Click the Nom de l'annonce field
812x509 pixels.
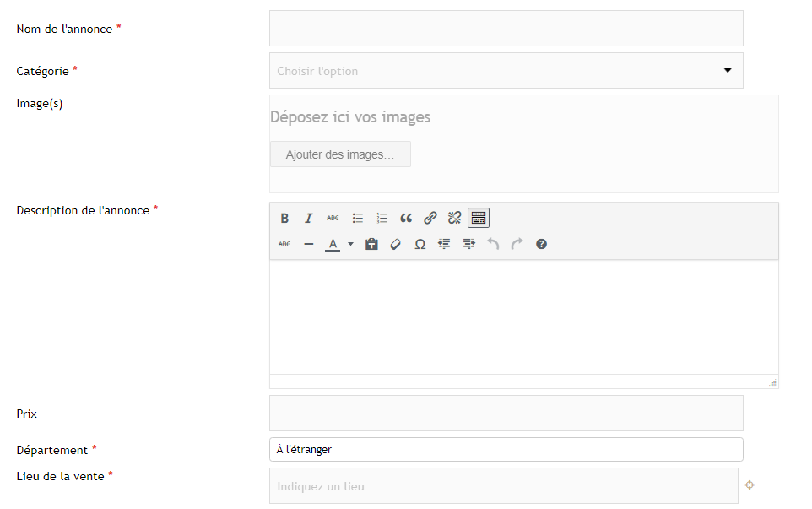click(x=506, y=29)
